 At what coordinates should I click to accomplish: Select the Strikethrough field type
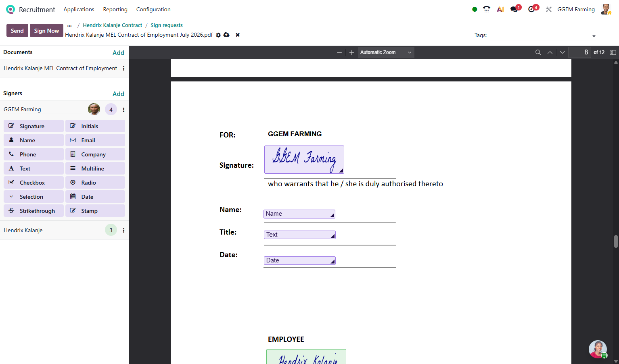[x=34, y=211]
